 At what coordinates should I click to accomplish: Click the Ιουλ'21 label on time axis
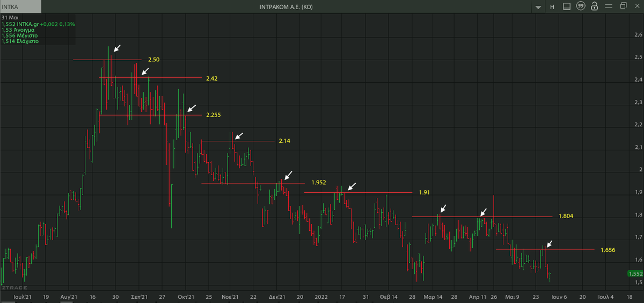pyautogui.click(x=23, y=296)
